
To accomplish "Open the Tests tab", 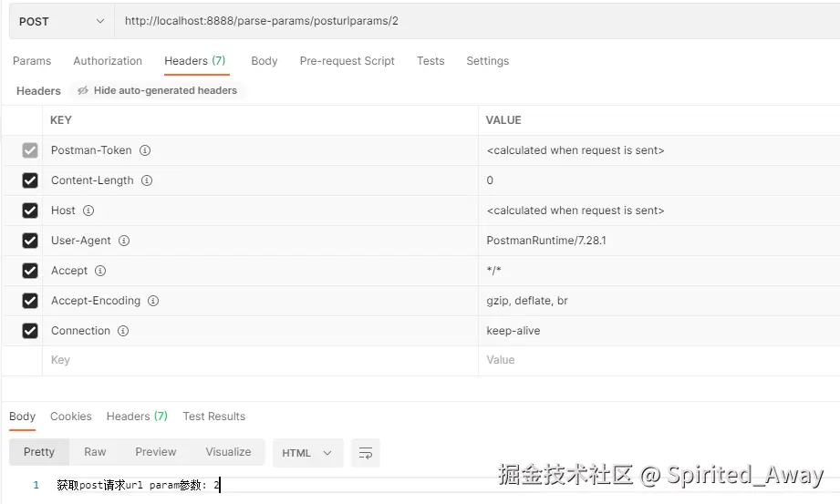I will [430, 61].
